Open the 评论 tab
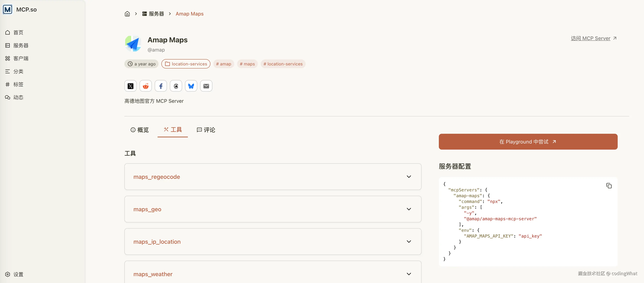This screenshot has height=283, width=644. (x=206, y=130)
